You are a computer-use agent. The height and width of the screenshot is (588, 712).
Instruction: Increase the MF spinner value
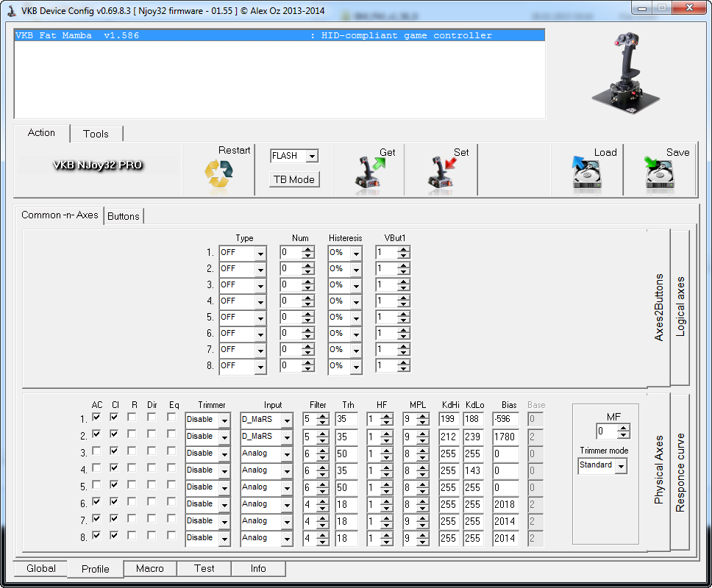click(624, 428)
